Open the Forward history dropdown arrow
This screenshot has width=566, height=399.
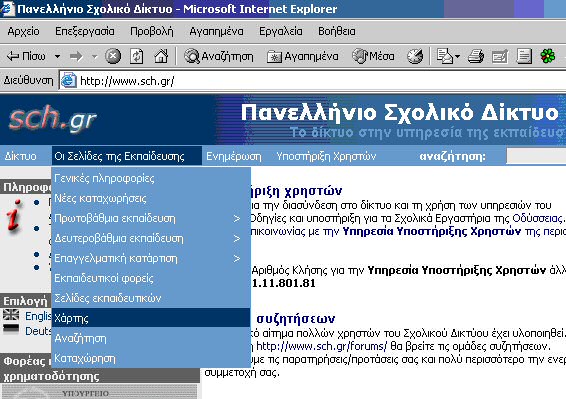[95, 57]
